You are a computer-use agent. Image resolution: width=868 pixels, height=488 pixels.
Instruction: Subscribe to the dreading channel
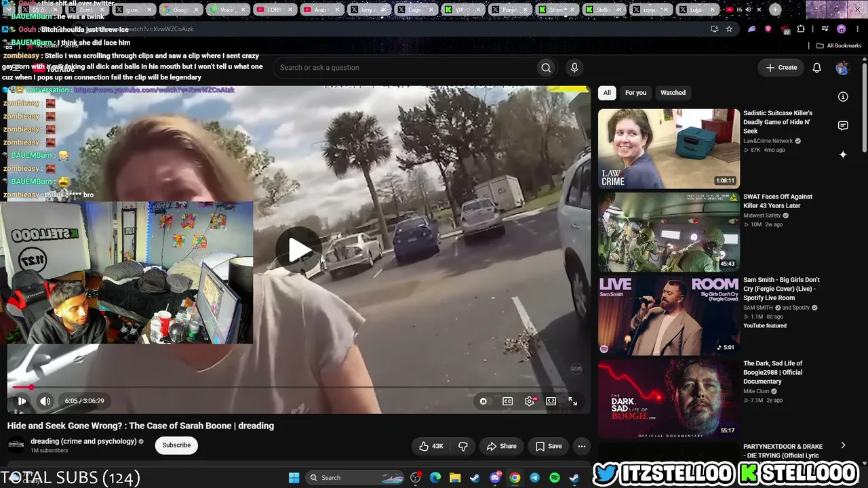176,445
